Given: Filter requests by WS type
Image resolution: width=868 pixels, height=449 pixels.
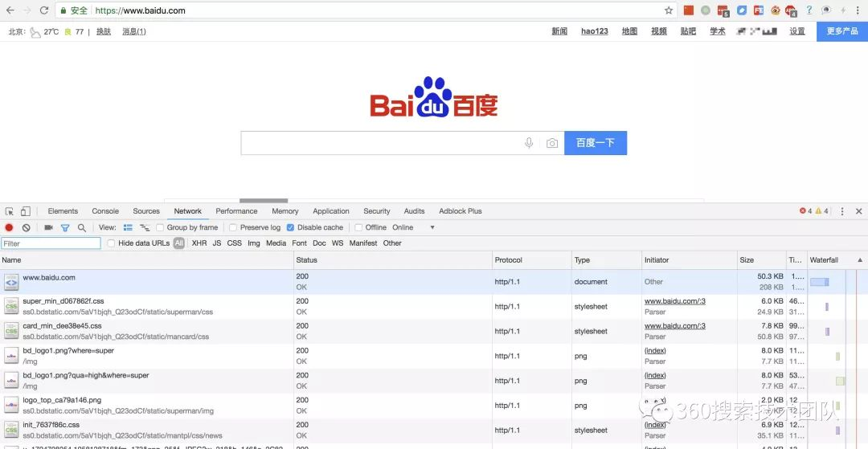Looking at the screenshot, I should [338, 243].
